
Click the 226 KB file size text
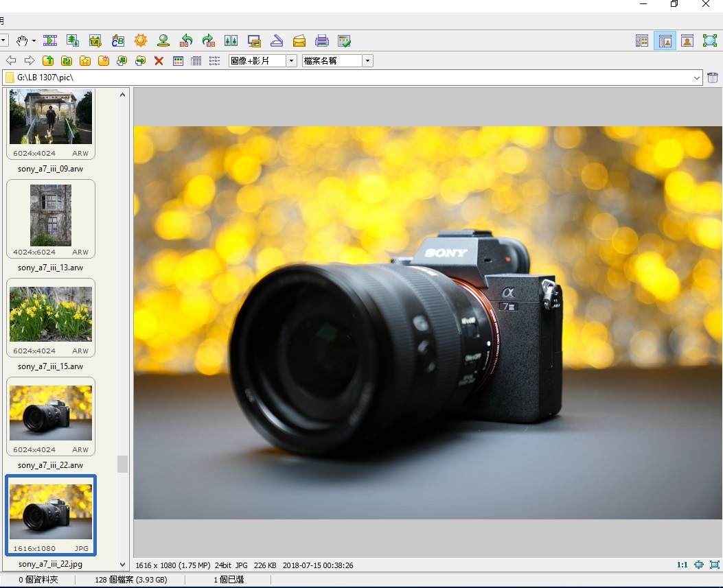tap(265, 565)
